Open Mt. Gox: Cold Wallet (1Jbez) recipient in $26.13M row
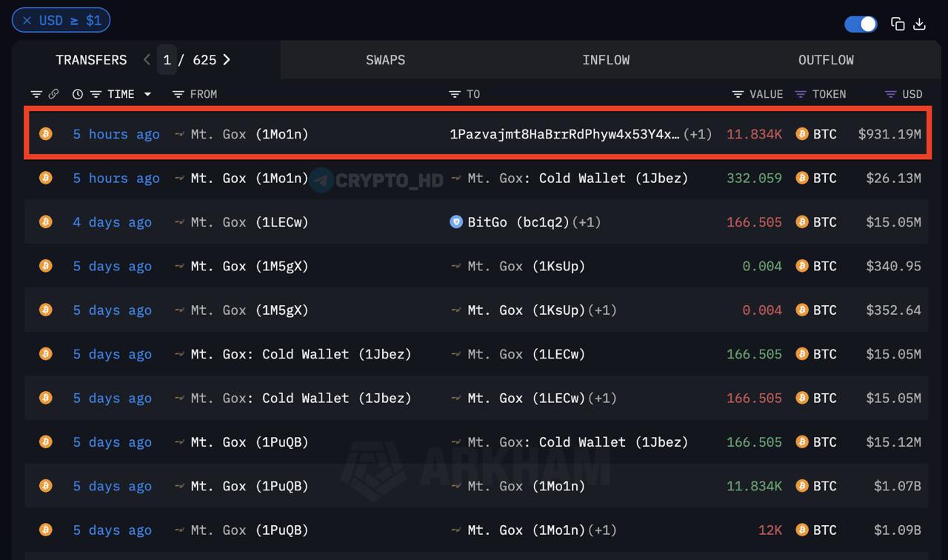This screenshot has height=560, width=948. coord(578,178)
